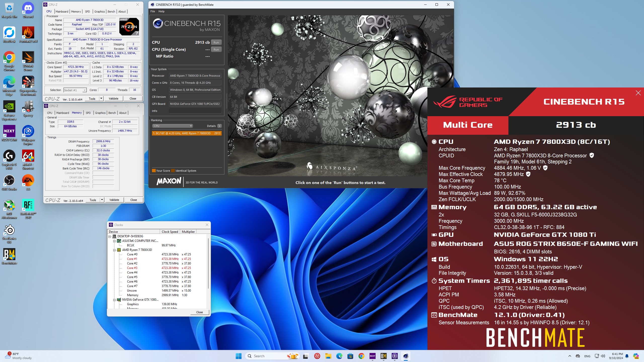Open the Cinebench File menu

pos(153,11)
